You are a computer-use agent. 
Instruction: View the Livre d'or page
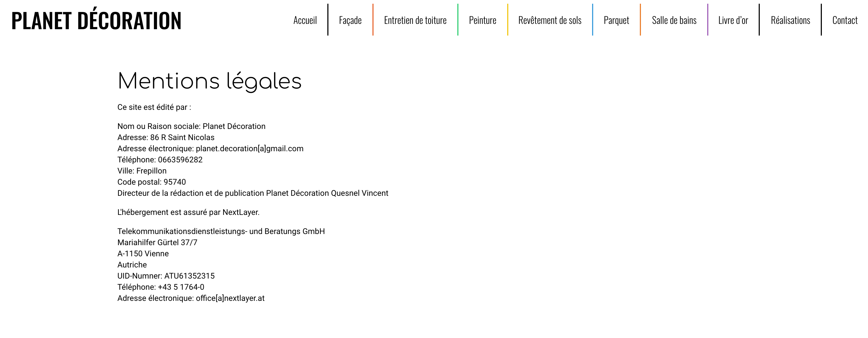coord(733,20)
